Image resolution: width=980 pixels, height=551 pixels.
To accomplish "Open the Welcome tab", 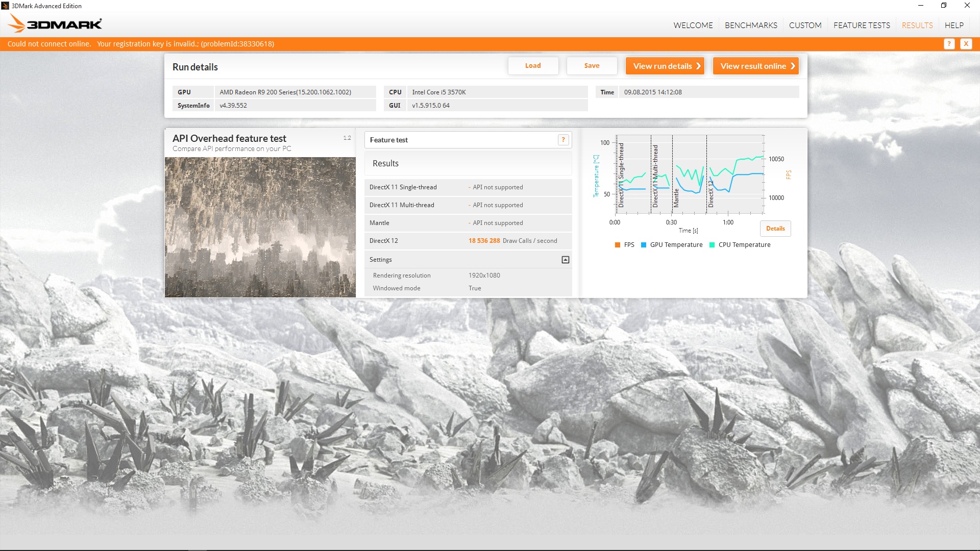I will tap(693, 25).
